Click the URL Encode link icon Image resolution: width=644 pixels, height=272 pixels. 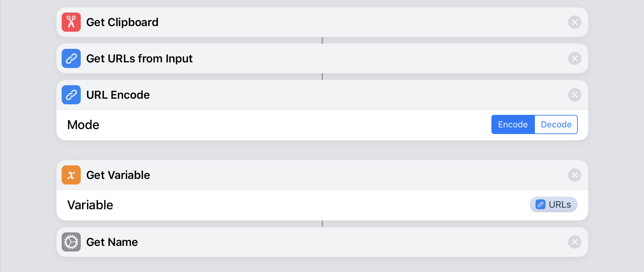coord(71,95)
